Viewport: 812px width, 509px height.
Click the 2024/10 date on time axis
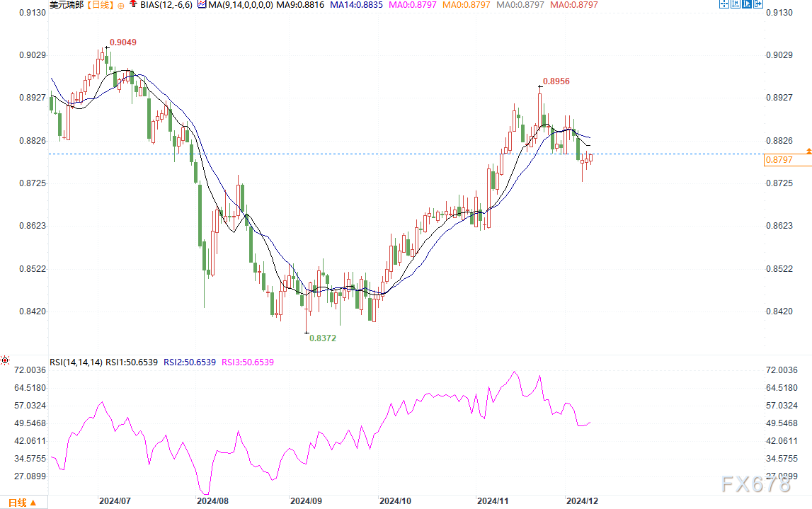395,501
